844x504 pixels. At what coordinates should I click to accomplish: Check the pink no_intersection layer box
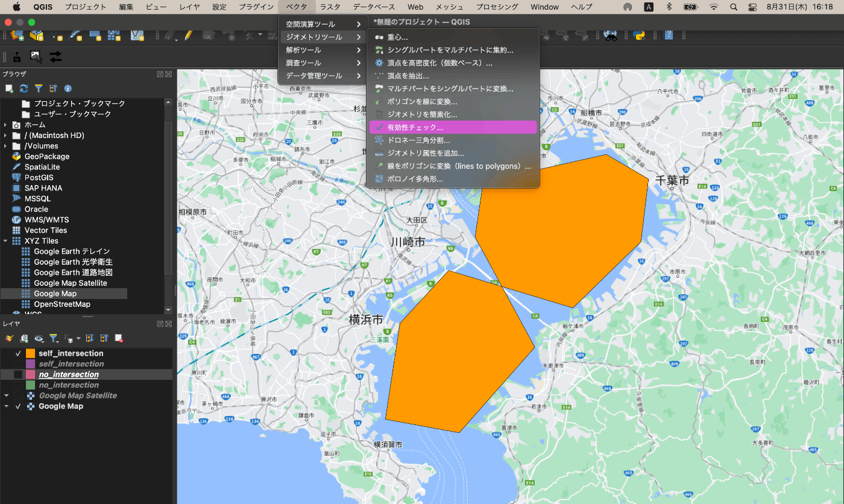point(18,374)
